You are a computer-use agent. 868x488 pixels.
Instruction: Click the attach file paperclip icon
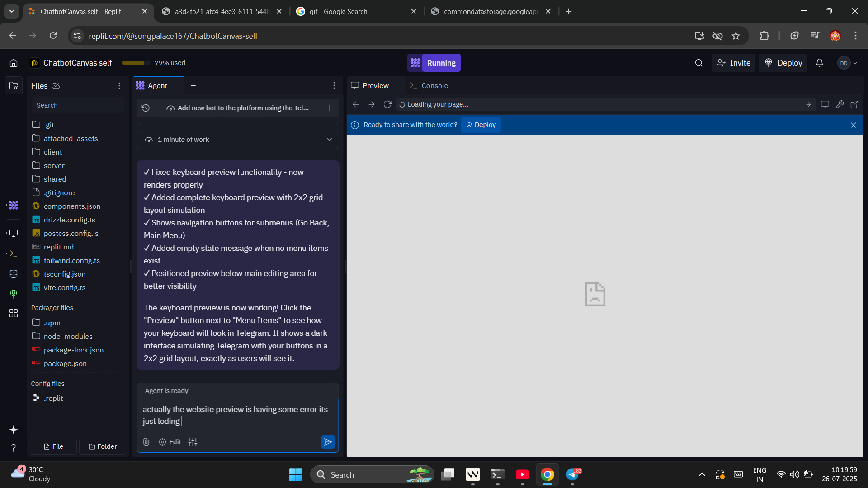[146, 442]
